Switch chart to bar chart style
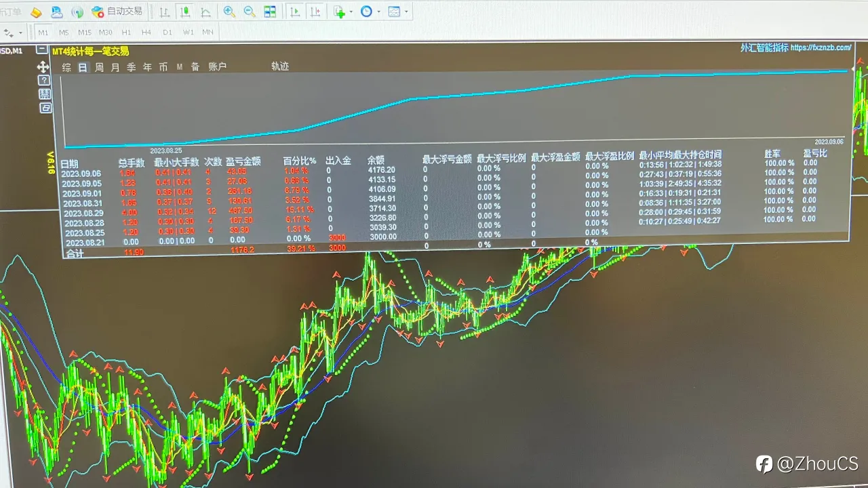868x488 pixels. 164,12
